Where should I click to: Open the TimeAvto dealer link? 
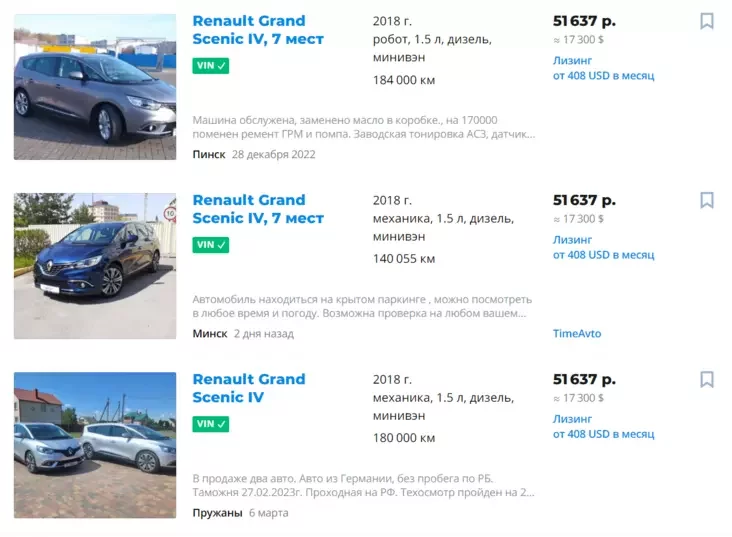(x=577, y=334)
